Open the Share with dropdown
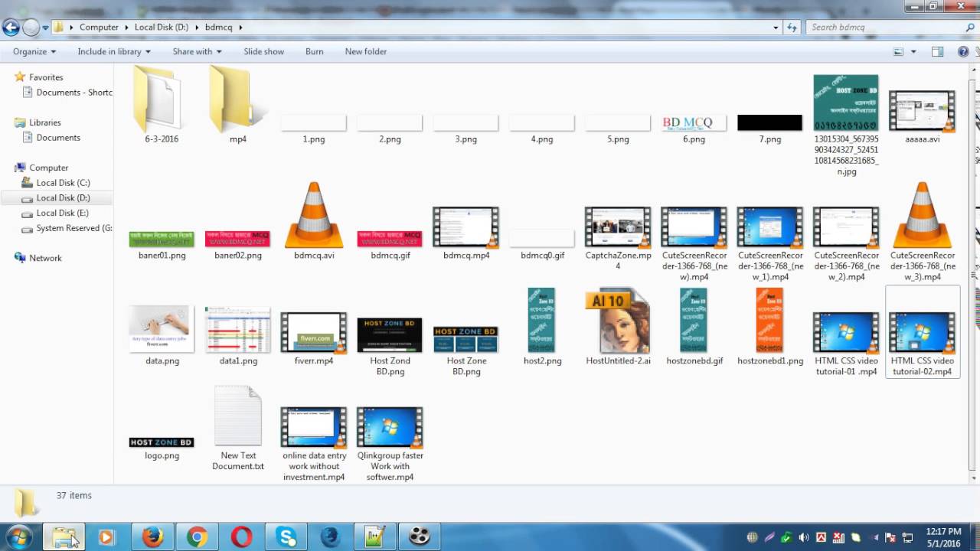 point(197,51)
